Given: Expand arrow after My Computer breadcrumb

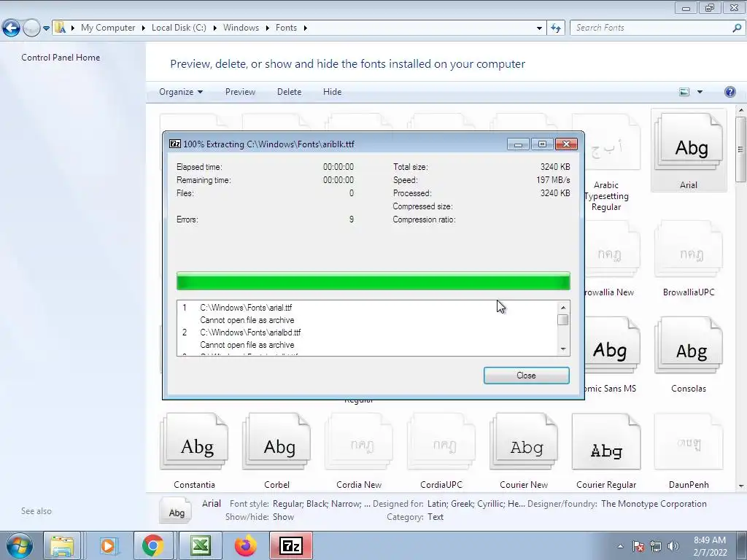Looking at the screenshot, I should pyautogui.click(x=143, y=28).
